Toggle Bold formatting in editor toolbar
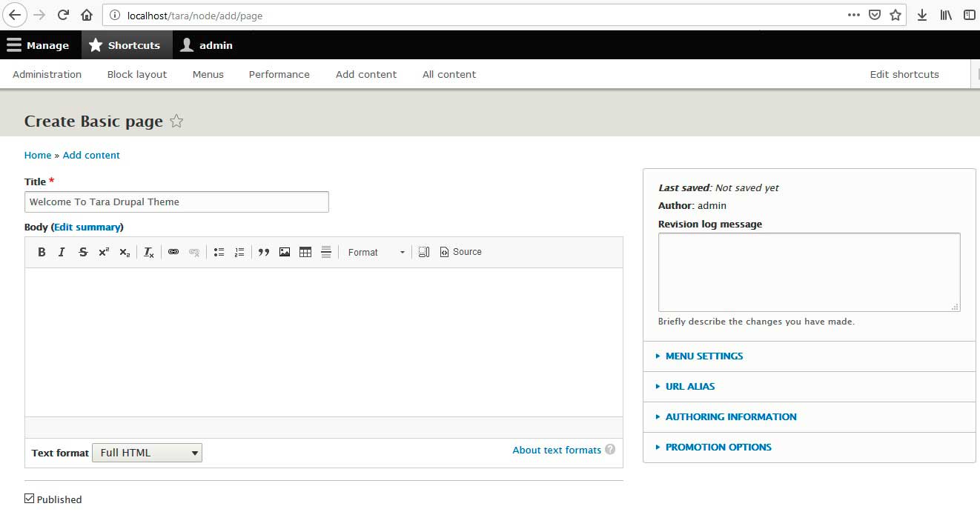This screenshot has width=980, height=512. pos(42,252)
